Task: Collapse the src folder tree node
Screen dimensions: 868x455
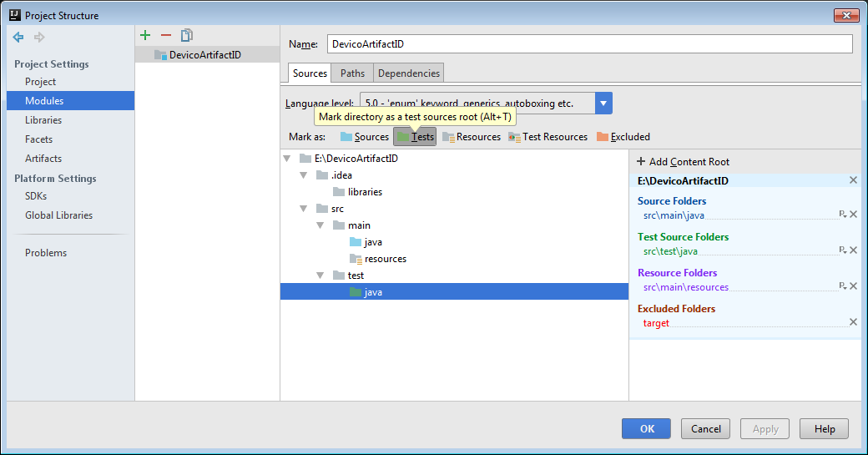Action: (x=303, y=209)
